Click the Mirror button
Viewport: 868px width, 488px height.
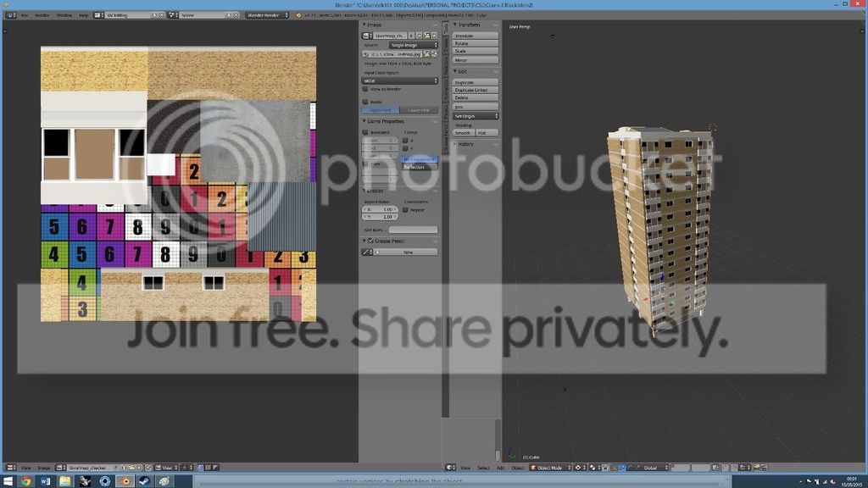pos(476,60)
